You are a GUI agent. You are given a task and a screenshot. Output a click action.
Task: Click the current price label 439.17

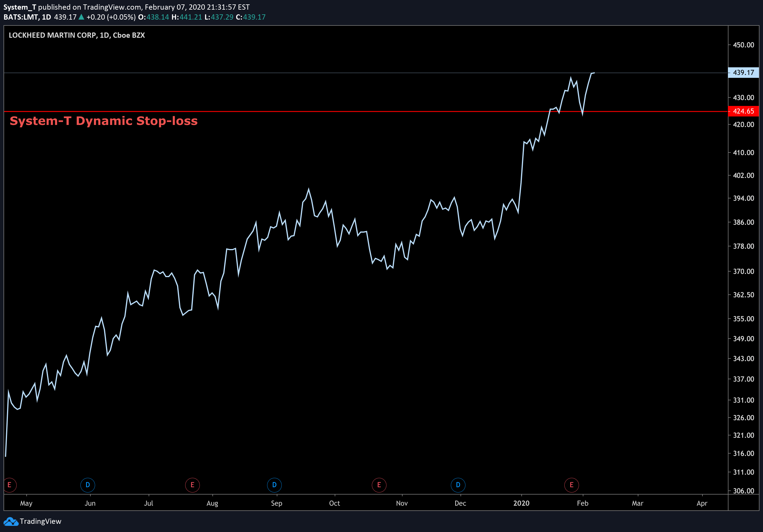tap(744, 73)
